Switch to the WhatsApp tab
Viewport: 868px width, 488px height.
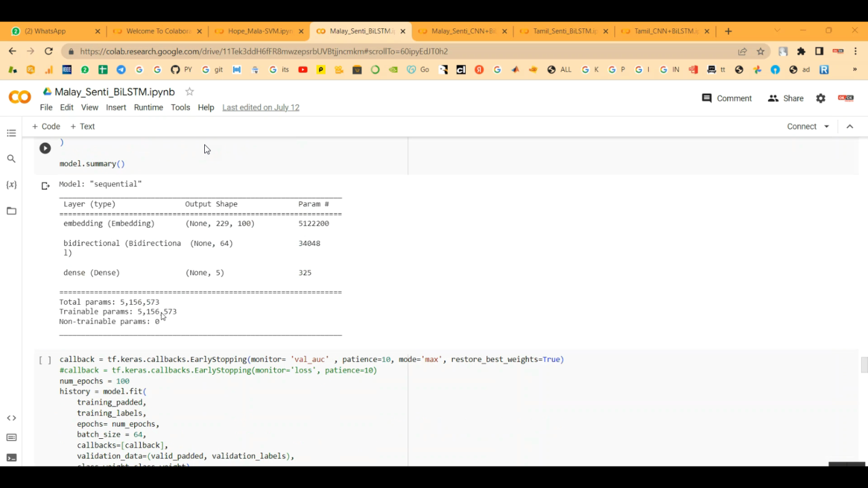(55, 31)
